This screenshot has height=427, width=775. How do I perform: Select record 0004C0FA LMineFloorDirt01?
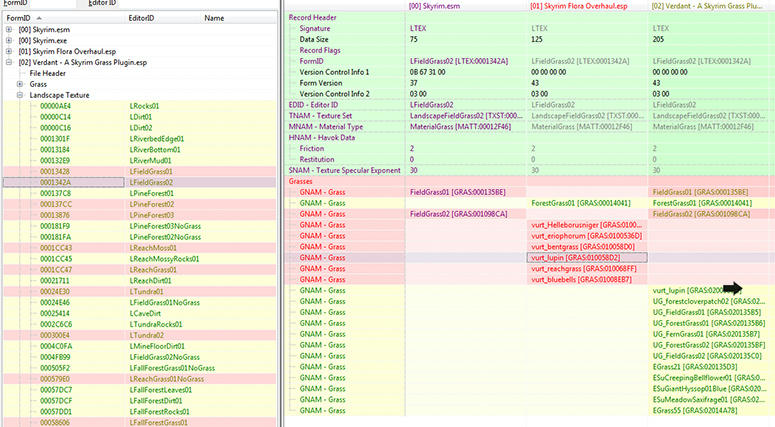[139, 346]
